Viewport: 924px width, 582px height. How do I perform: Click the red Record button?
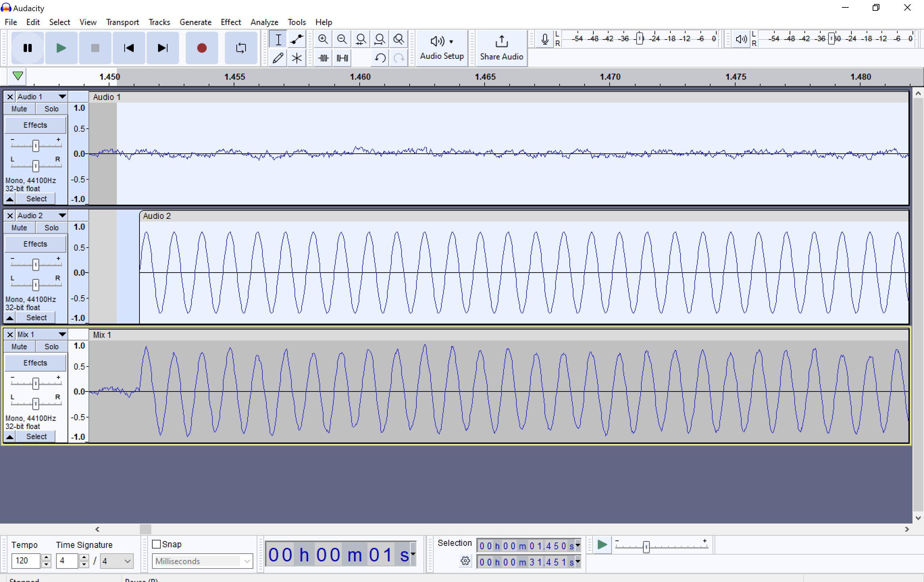point(202,48)
